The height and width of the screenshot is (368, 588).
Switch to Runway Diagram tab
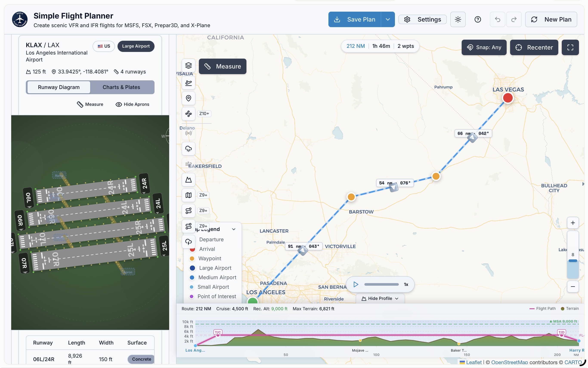(x=59, y=87)
